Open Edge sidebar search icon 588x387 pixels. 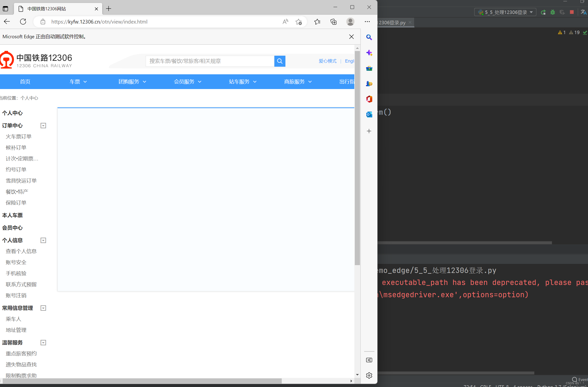point(369,37)
